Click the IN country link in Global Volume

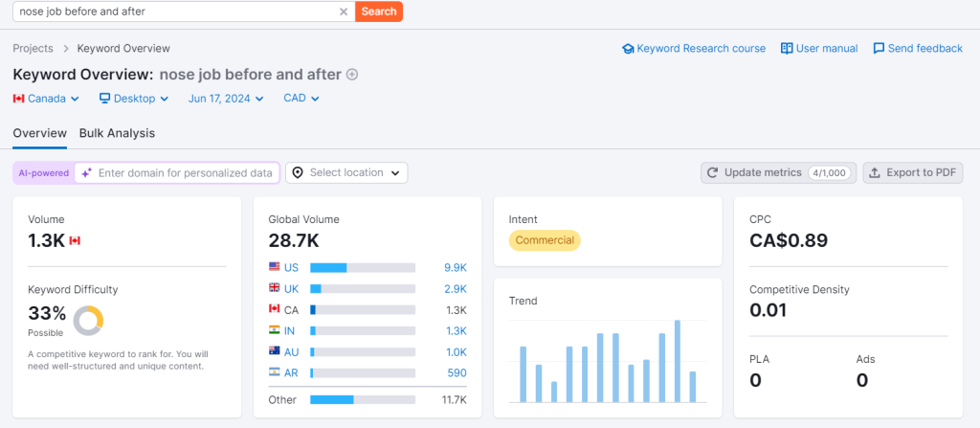click(x=289, y=331)
